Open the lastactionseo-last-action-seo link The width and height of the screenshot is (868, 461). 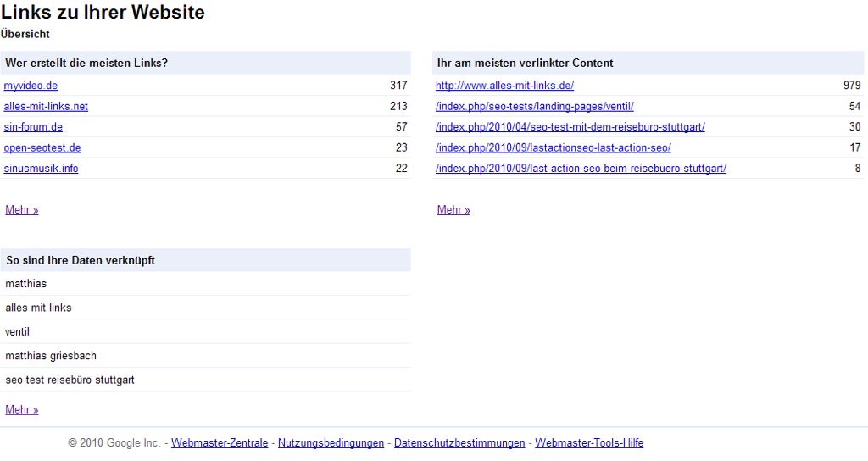(x=553, y=147)
